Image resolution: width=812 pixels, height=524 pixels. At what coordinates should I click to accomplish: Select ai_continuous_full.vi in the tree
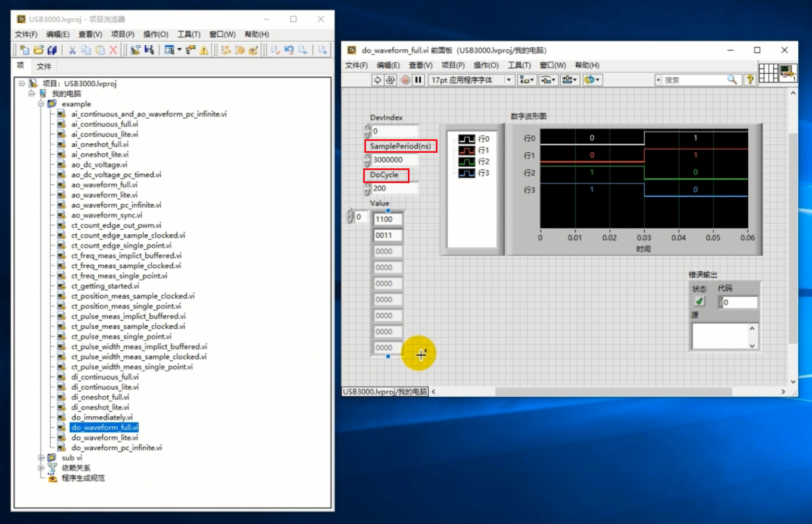tap(104, 124)
